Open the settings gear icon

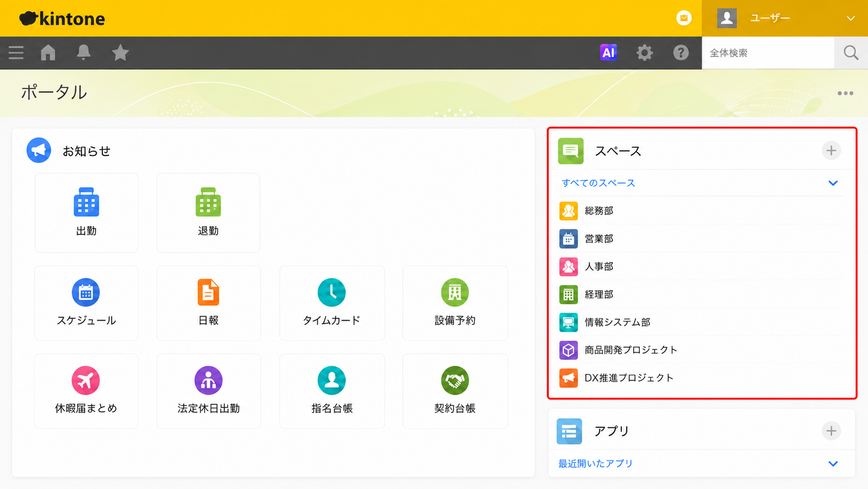coord(645,52)
